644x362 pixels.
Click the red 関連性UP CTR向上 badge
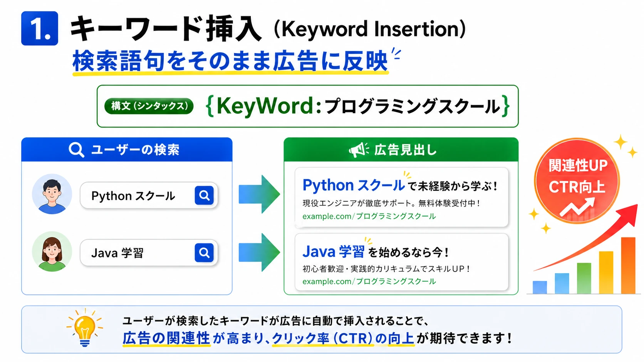(x=577, y=181)
